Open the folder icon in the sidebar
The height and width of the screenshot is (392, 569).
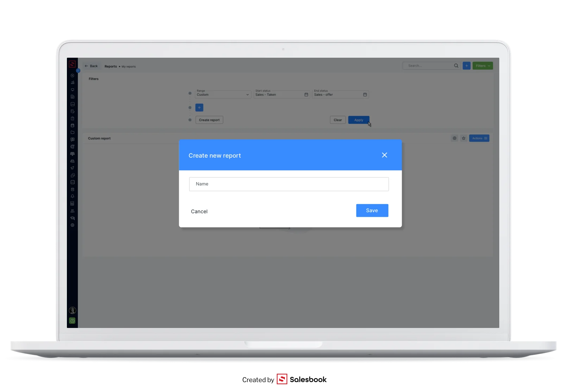(73, 132)
